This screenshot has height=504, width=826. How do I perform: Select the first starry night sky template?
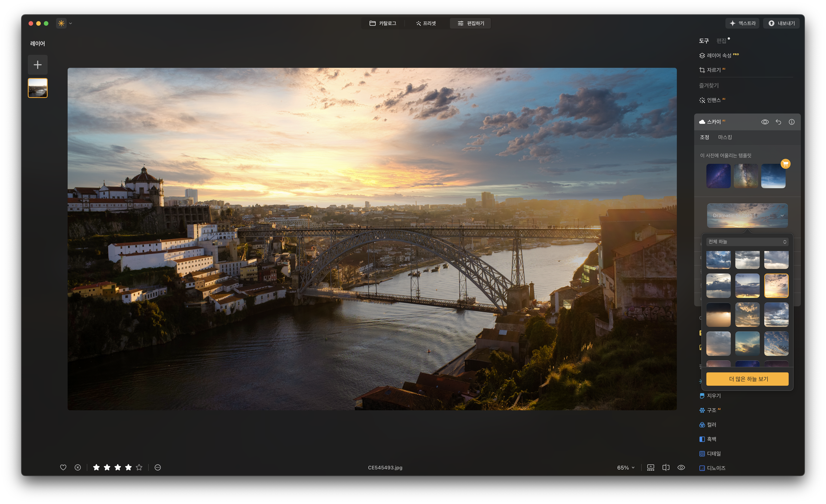tap(718, 176)
